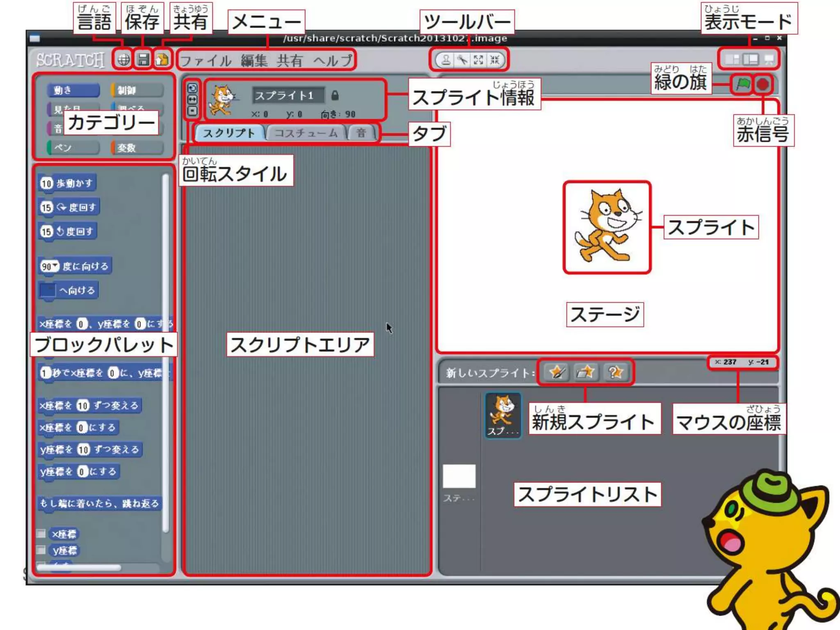Open the 編集 menu
This screenshot has height=630, width=840.
click(254, 61)
